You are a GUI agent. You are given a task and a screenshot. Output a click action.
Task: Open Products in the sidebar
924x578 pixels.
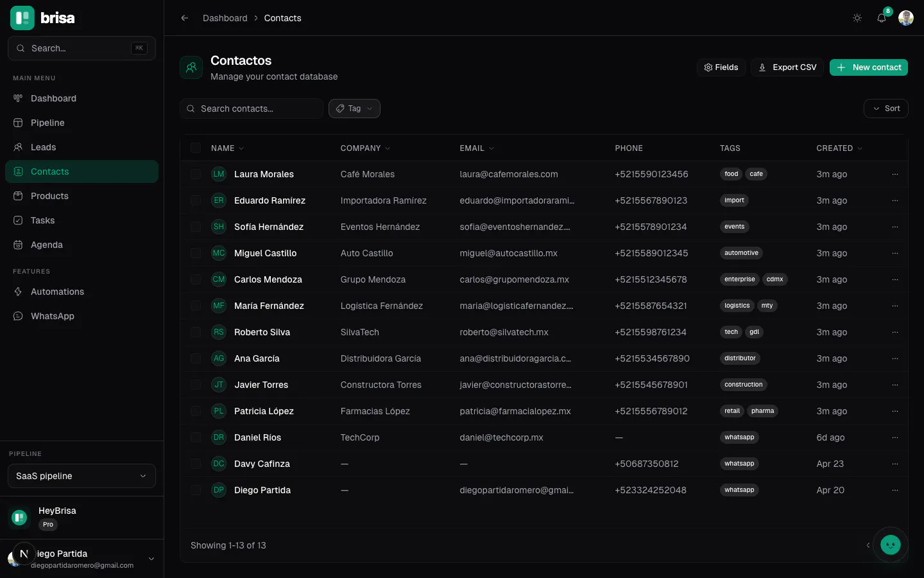point(81,196)
